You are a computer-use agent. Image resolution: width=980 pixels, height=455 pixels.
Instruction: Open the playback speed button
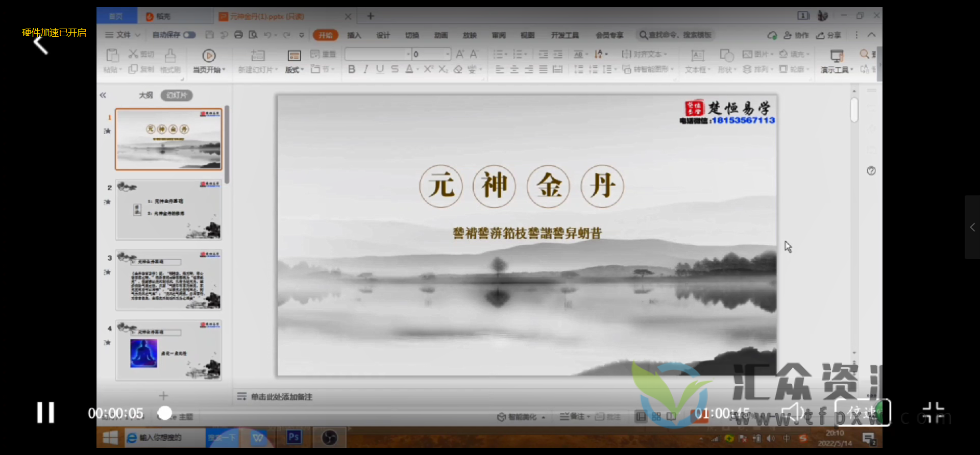(863, 412)
